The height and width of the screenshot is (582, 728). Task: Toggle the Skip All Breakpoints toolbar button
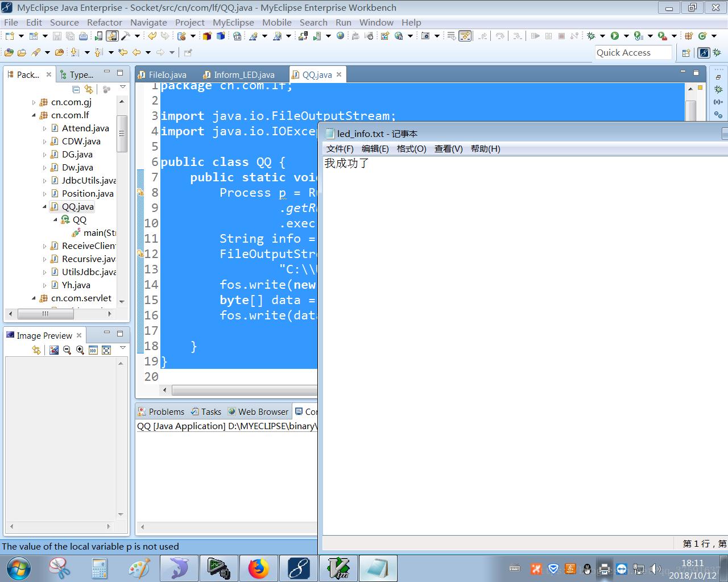point(465,36)
